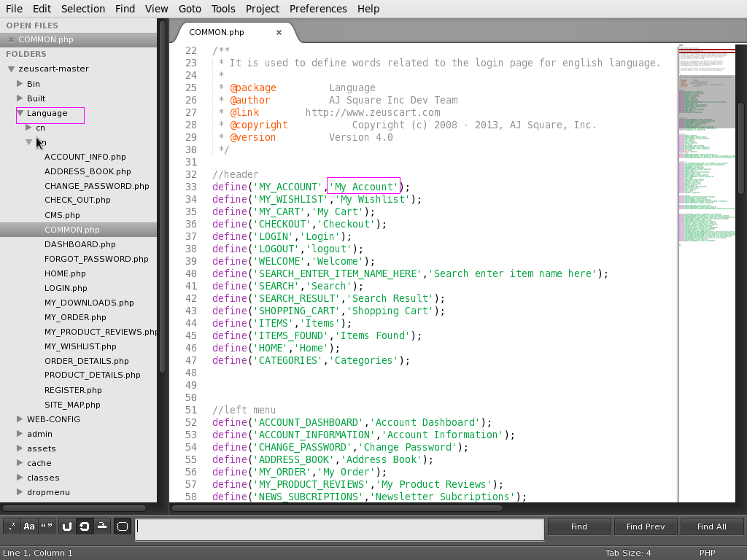Click the Find All button
Screen dimensions: 747x560
tap(712, 526)
